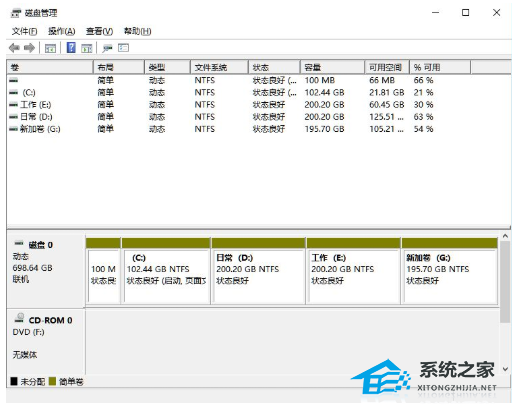Select the volume icon of 新加卷 (G:) row

click(14, 129)
